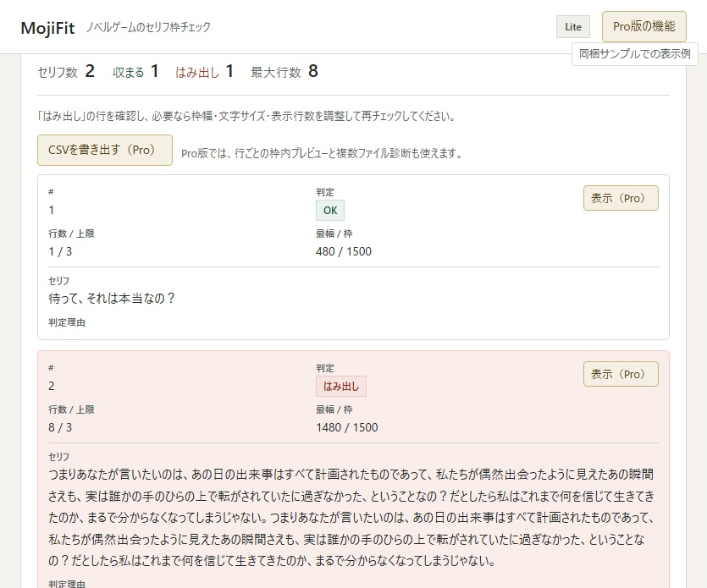Viewport: 707px width, 588px height.
Task: Open the Pro版の機能 button
Action: point(643,26)
